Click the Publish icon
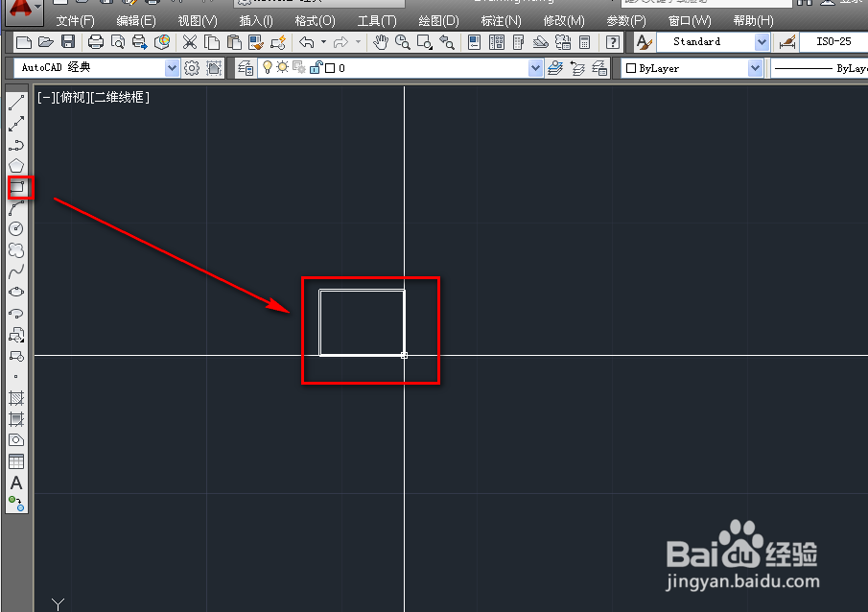The width and height of the screenshot is (868, 612). 139,42
